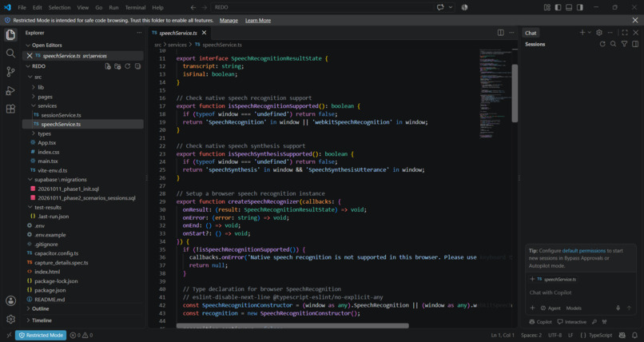Screen dimensions: 644x342
Task: Refresh the REDO explorer tree
Action: 127,66
